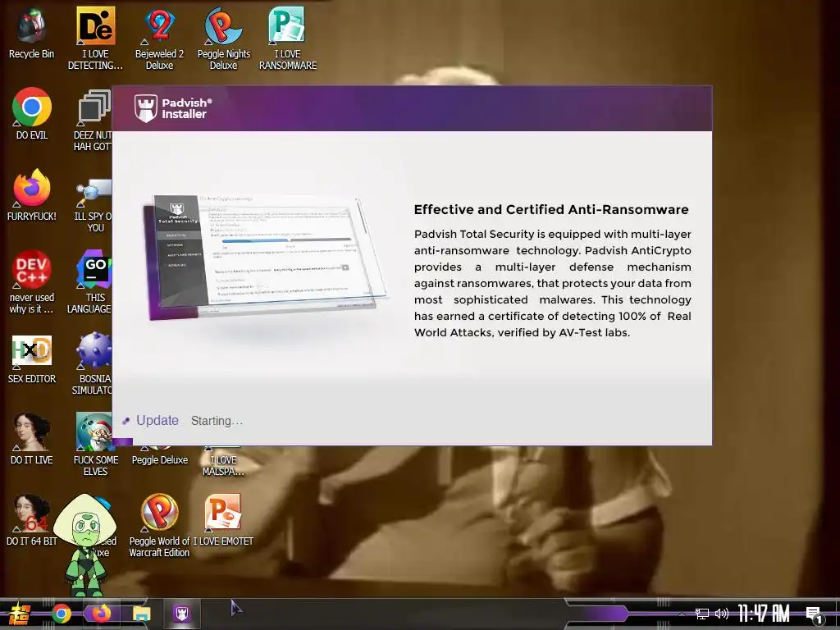Screen dimensions: 840x630
Task: Click the Effective and Certified Anti-Ransomware heading
Action: pyautogui.click(x=551, y=209)
